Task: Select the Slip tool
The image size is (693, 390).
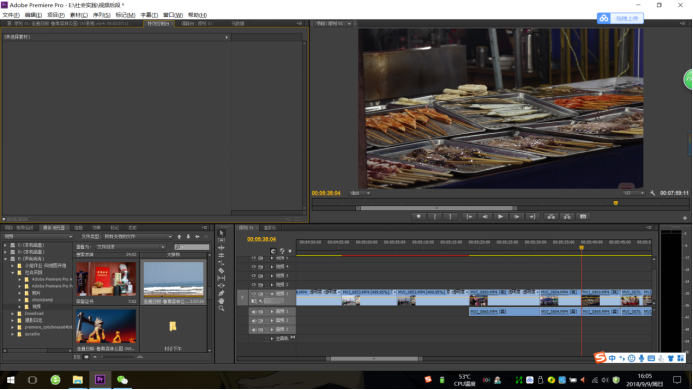Action: [221, 278]
